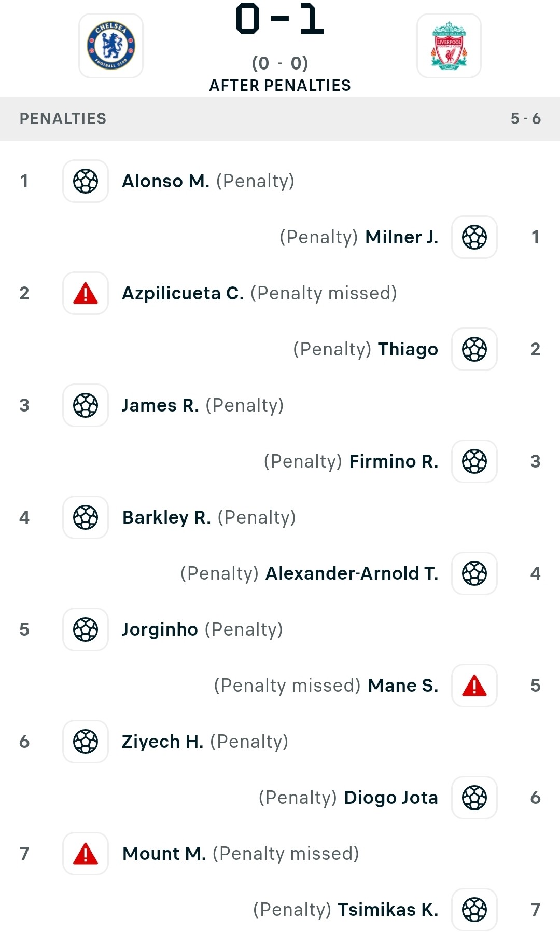Click the 5 - 6 penalties score
This screenshot has width=560, height=932.
pos(526,119)
